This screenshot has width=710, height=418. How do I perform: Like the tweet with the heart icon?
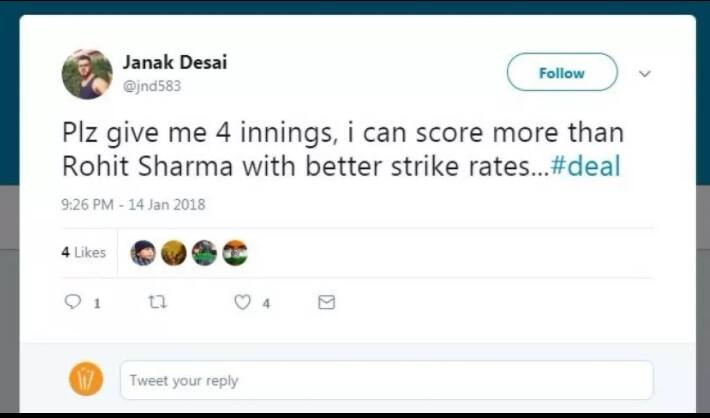pyautogui.click(x=242, y=302)
